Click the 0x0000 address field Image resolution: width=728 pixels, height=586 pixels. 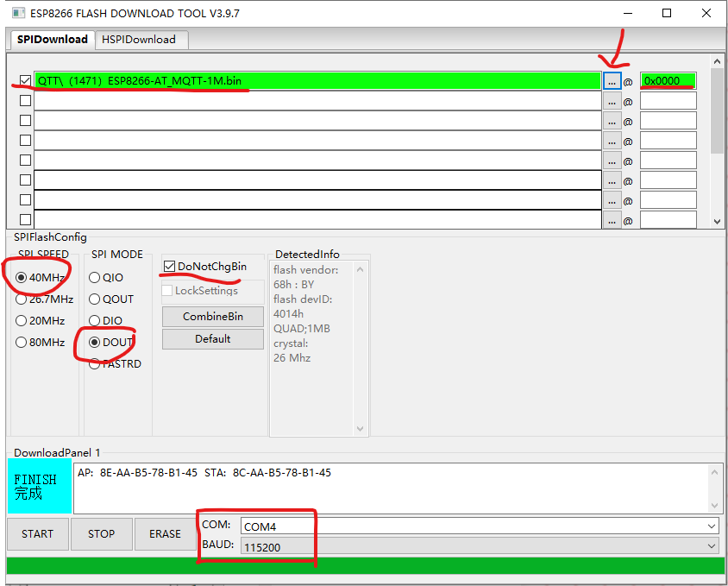click(x=668, y=81)
